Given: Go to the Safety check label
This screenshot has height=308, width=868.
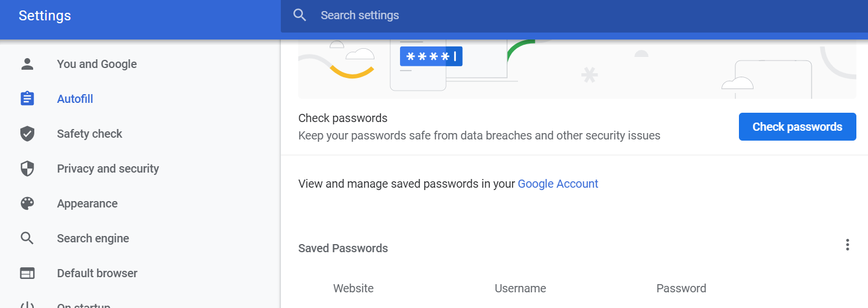Looking at the screenshot, I should [90, 134].
